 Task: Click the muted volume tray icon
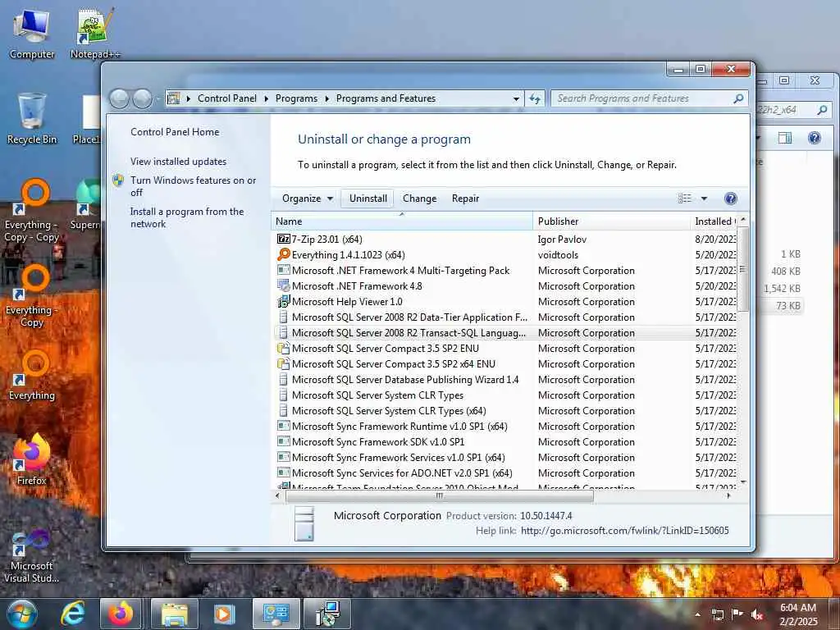click(757, 614)
